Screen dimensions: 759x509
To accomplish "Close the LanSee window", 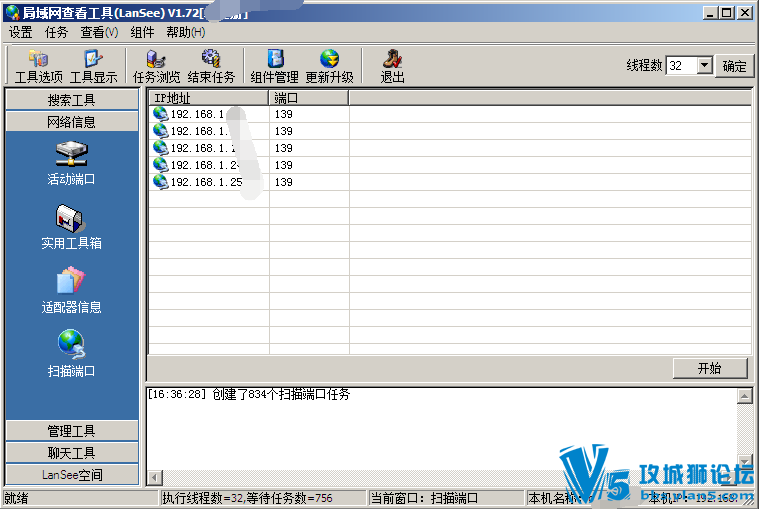I will [745, 13].
